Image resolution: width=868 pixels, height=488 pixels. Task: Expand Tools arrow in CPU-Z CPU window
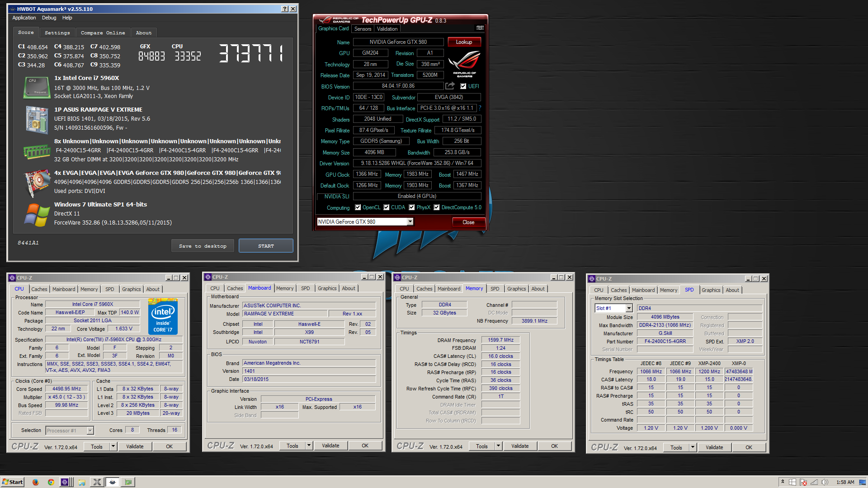click(113, 446)
